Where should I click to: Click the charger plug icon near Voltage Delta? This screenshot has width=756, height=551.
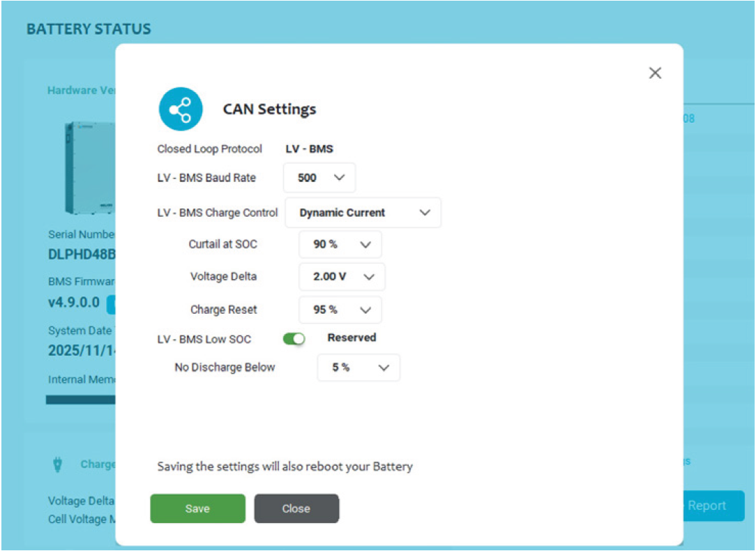tap(58, 464)
